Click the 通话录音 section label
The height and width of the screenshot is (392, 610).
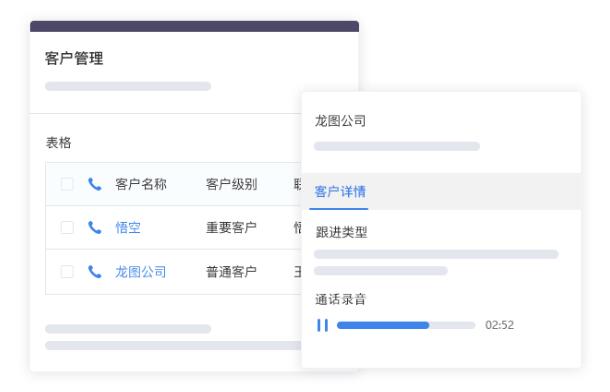coord(340,299)
